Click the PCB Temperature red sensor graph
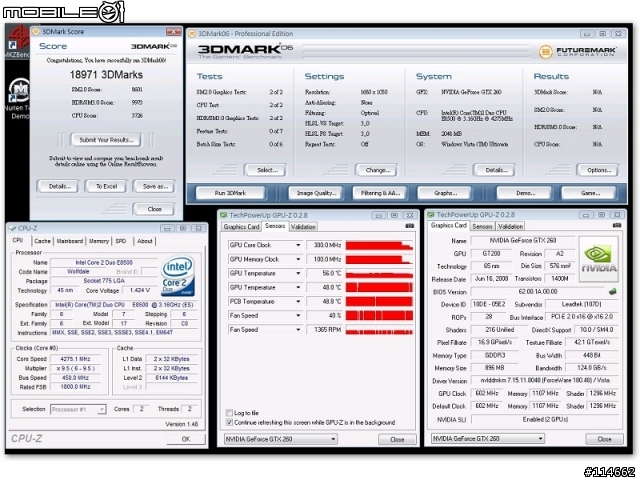The width and height of the screenshot is (640, 480). pos(379,302)
